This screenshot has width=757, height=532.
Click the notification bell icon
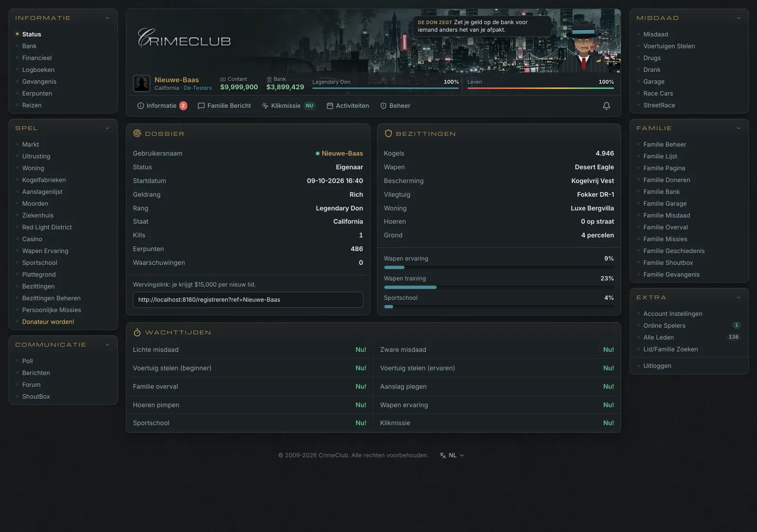[606, 106]
